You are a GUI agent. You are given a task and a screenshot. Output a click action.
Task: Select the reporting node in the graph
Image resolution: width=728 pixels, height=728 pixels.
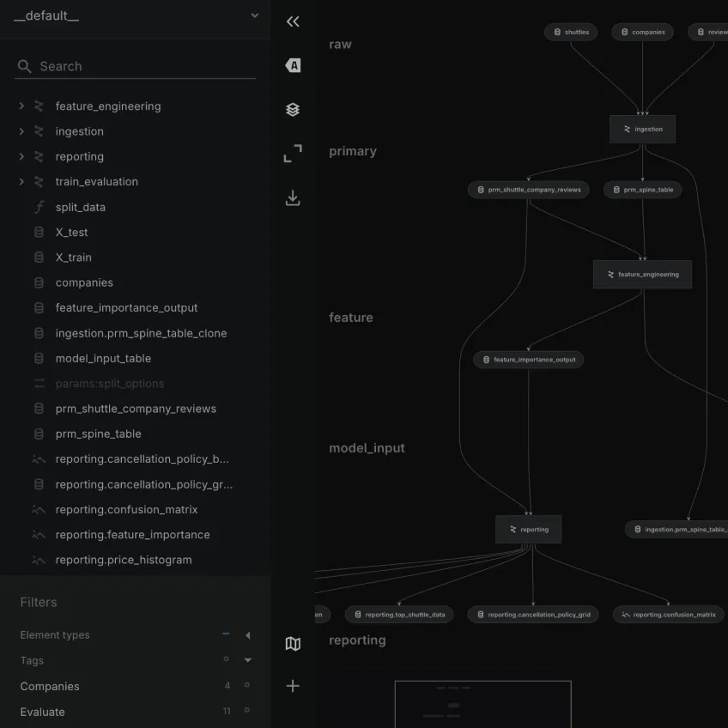pos(528,530)
